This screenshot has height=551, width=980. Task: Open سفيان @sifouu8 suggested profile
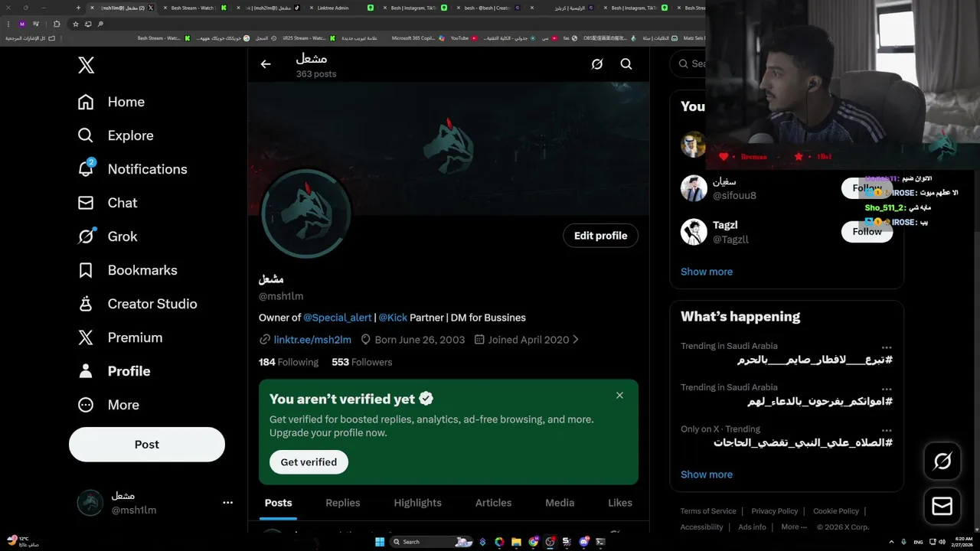click(x=734, y=188)
